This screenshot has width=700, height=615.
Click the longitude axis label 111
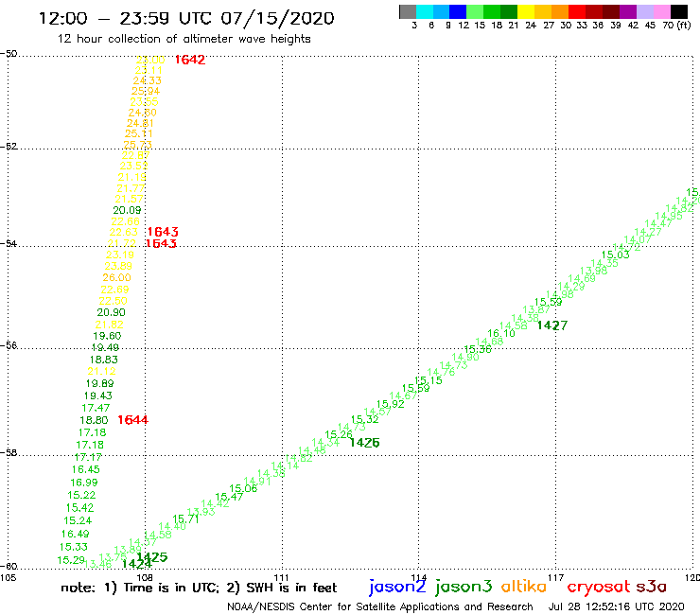281,578
